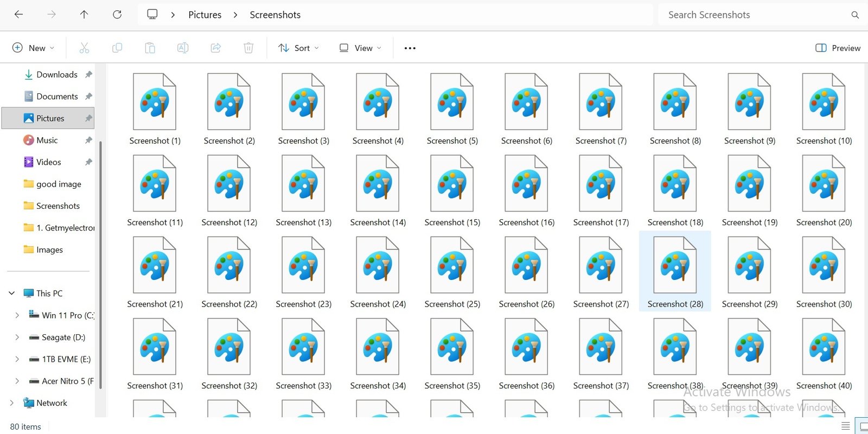868x434 pixels.
Task: Expand the Win 11 Pro (C:) drive
Action: point(17,315)
